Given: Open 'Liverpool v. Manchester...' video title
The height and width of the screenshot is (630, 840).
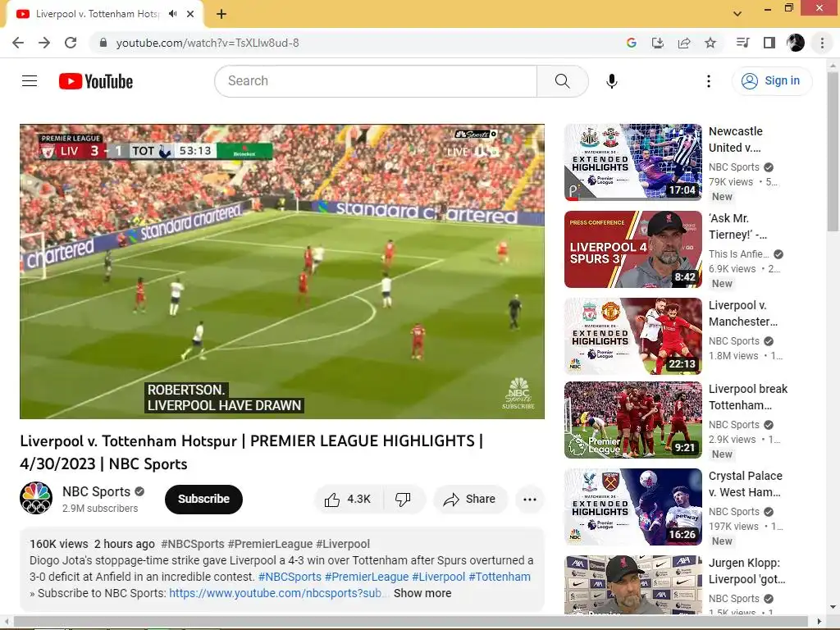Looking at the screenshot, I should click(x=742, y=313).
